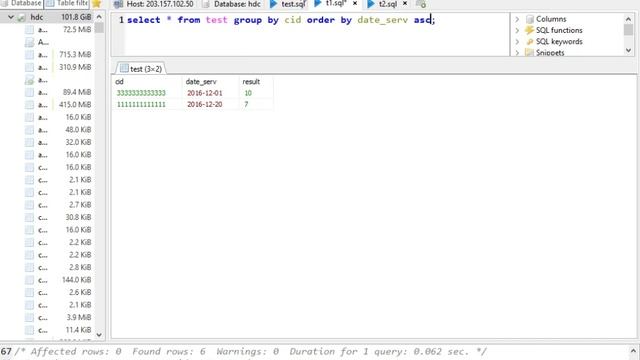Expand the SQL functions node
Image resolution: width=640 pixels, height=360 pixels.
coord(517,30)
